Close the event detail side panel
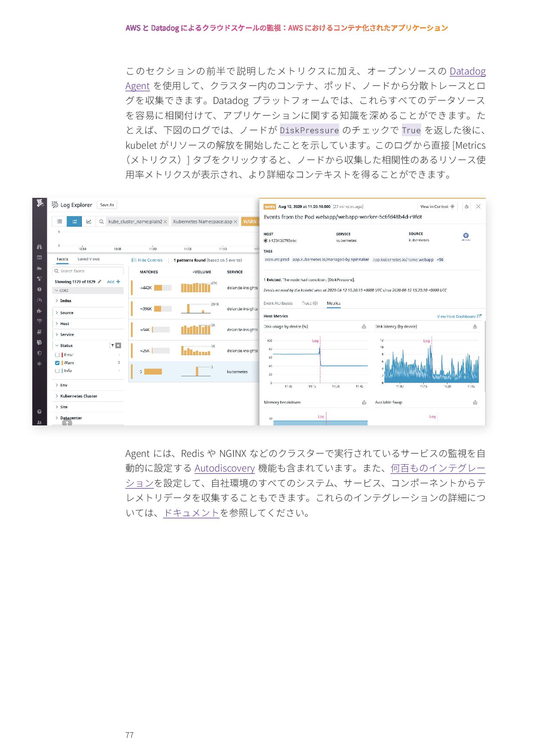The image size is (534, 756). tap(478, 206)
